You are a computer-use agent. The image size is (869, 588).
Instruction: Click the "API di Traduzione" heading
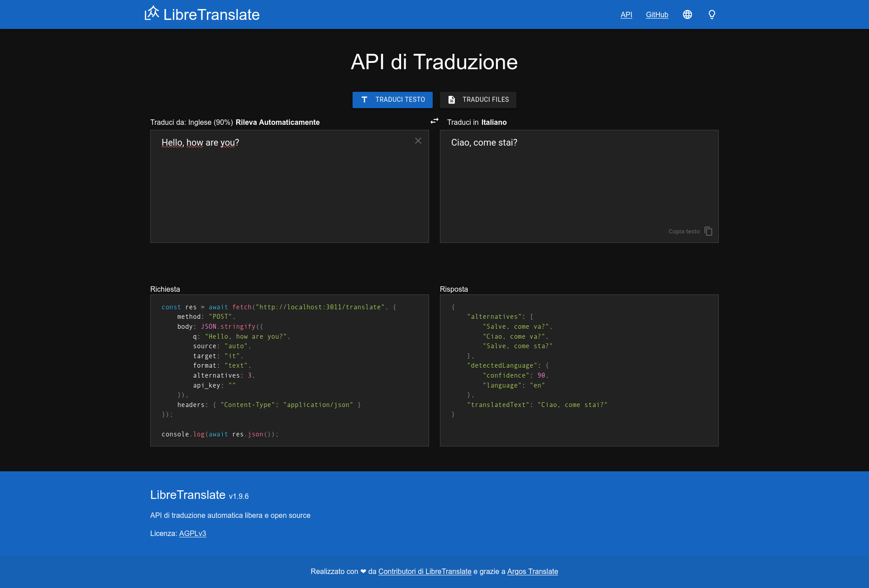(x=434, y=62)
